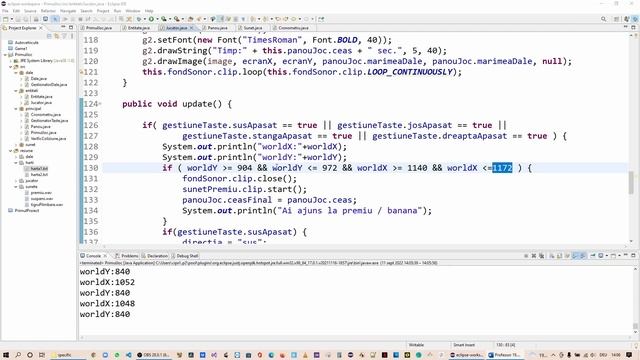This screenshot has width=640, height=360.
Task: Minimize the Project Explorer panel
Action: [x=63, y=27]
